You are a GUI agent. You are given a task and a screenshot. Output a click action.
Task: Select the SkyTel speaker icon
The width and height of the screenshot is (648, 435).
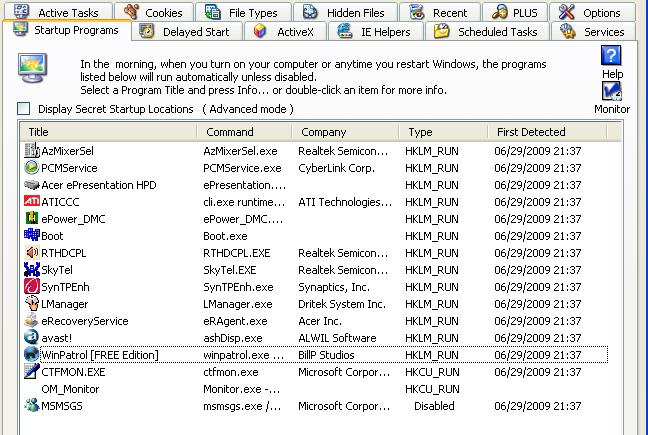pos(32,270)
